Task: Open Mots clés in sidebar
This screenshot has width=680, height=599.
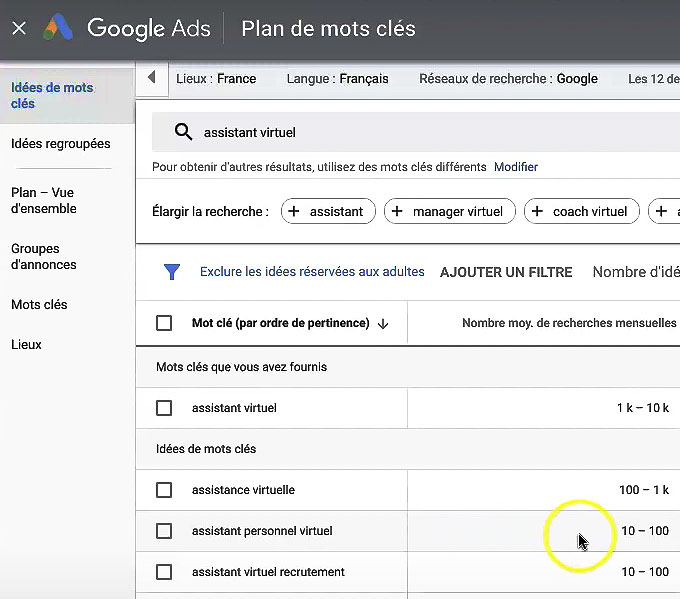Action: click(39, 304)
